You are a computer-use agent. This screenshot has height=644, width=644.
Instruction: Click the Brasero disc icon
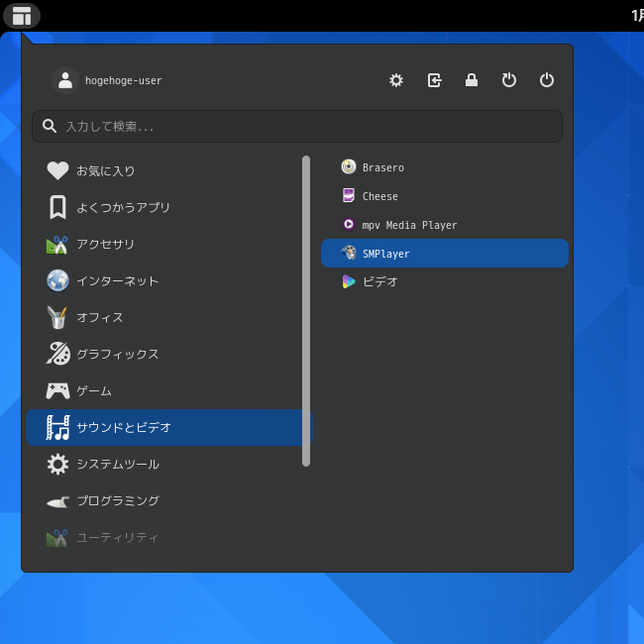[349, 166]
